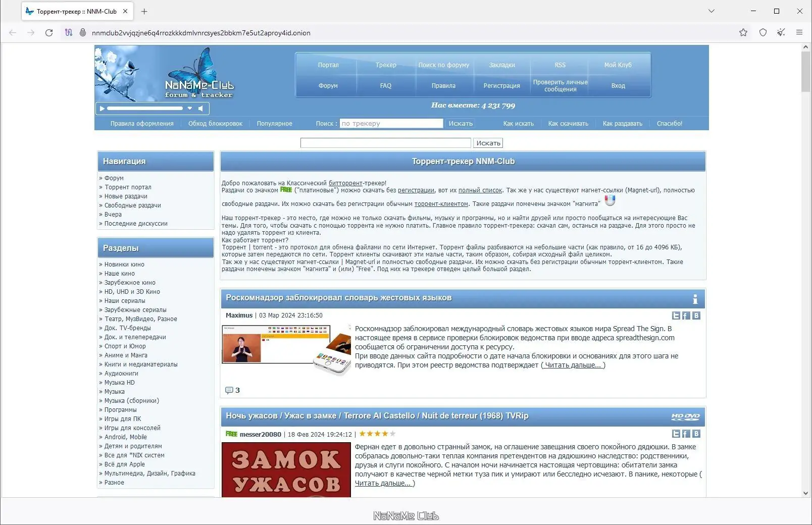Click the audio player progress slider
Viewport: 812px width, 525px height.
pyautogui.click(x=144, y=108)
